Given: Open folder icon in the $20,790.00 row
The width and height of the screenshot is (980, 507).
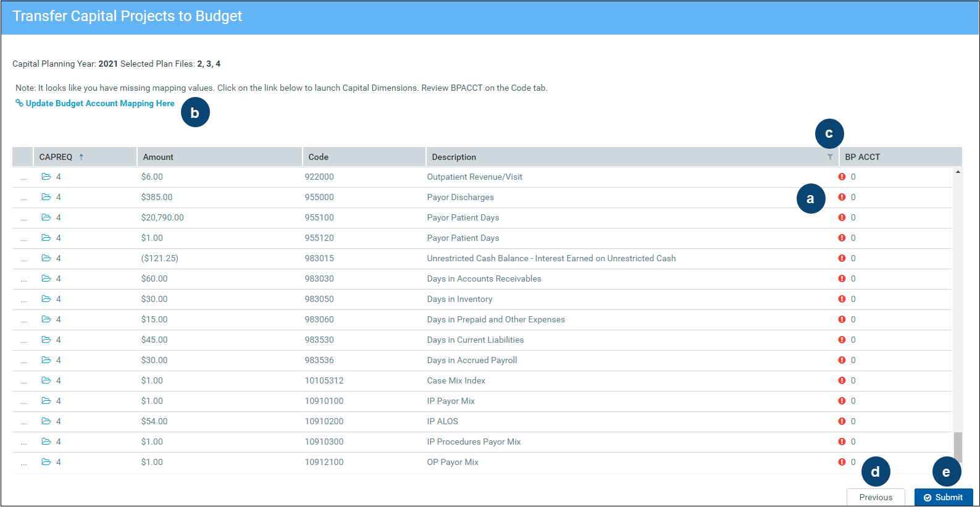Looking at the screenshot, I should [x=46, y=217].
